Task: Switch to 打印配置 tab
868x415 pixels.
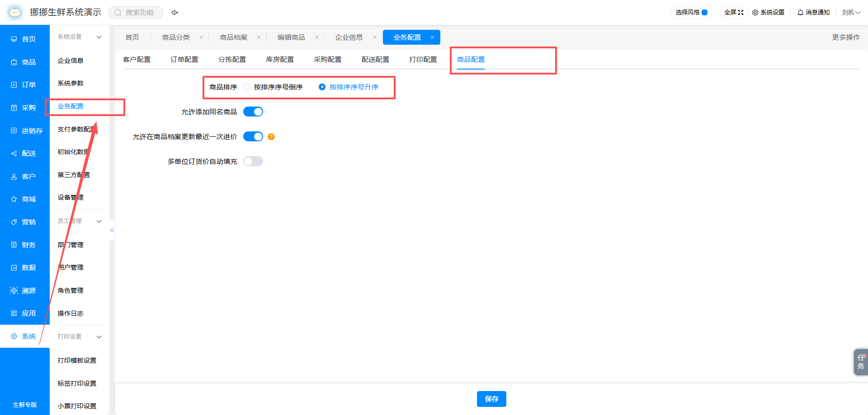Action: [423, 60]
